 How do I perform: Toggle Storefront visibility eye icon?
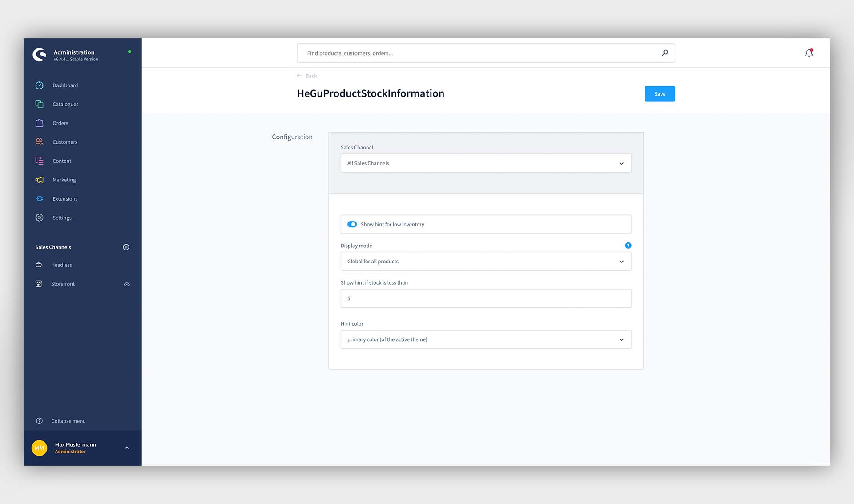point(126,284)
